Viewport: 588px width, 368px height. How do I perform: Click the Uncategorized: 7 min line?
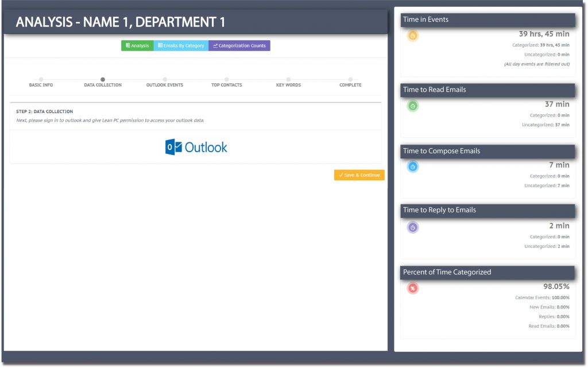tap(547, 185)
